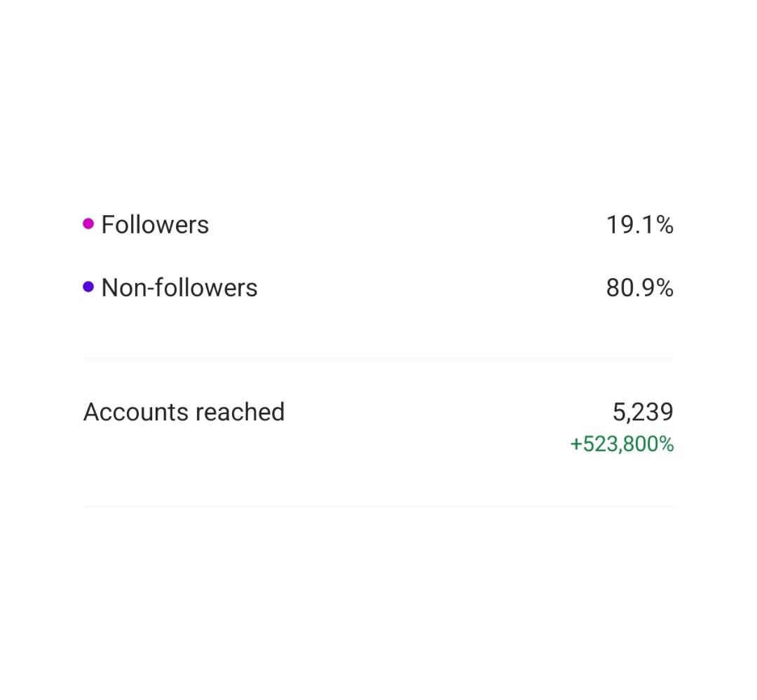
Task: Click the 5,239 accounts reached count
Action: point(643,412)
